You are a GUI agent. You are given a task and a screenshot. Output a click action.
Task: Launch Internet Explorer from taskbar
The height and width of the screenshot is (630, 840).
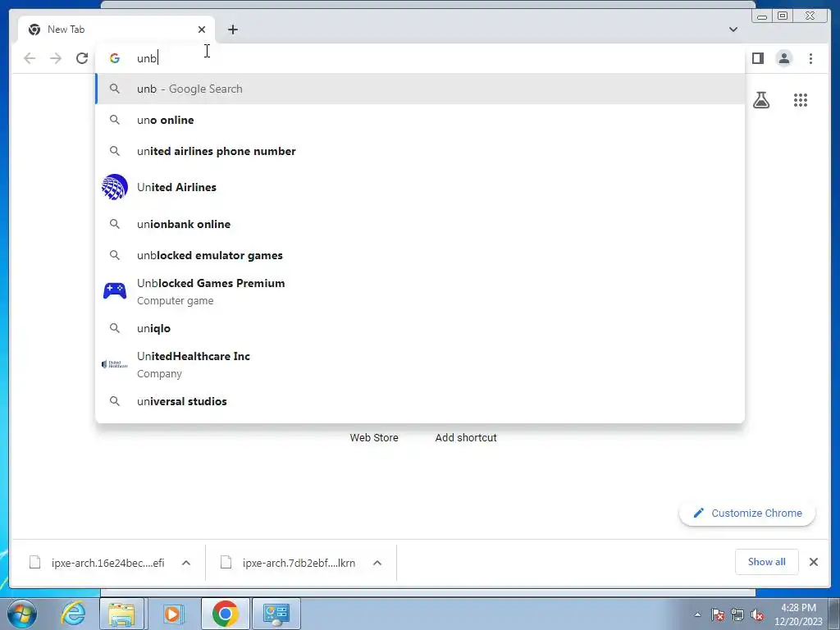[73, 614]
